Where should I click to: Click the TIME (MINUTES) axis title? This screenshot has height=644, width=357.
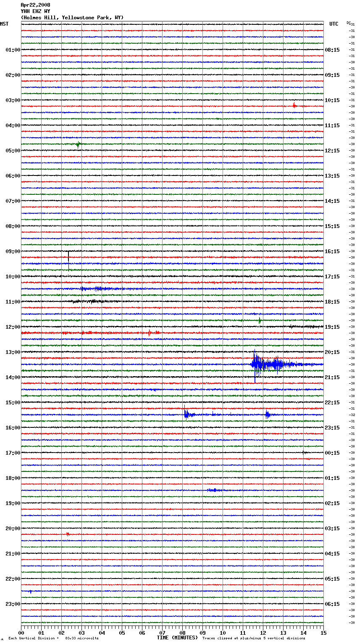[x=177, y=638]
